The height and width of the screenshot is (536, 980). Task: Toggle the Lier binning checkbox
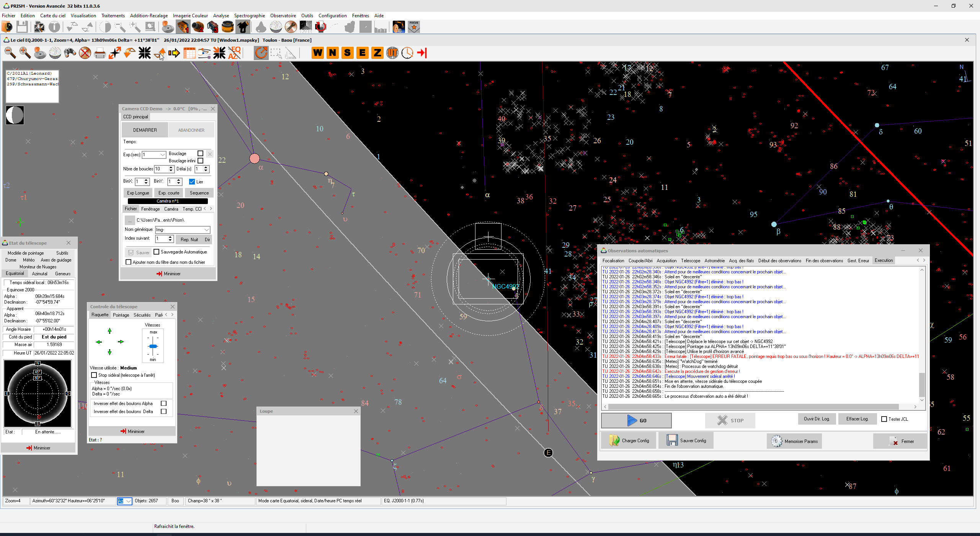pyautogui.click(x=192, y=181)
